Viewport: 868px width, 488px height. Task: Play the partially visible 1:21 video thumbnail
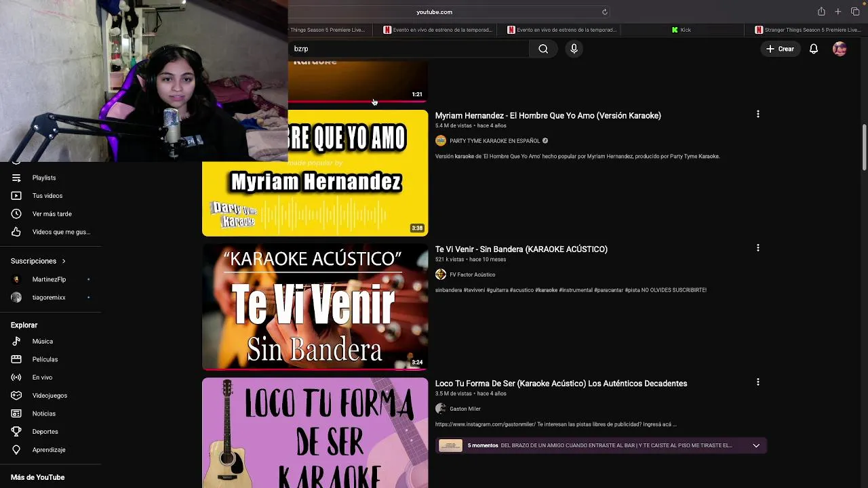coord(358,81)
